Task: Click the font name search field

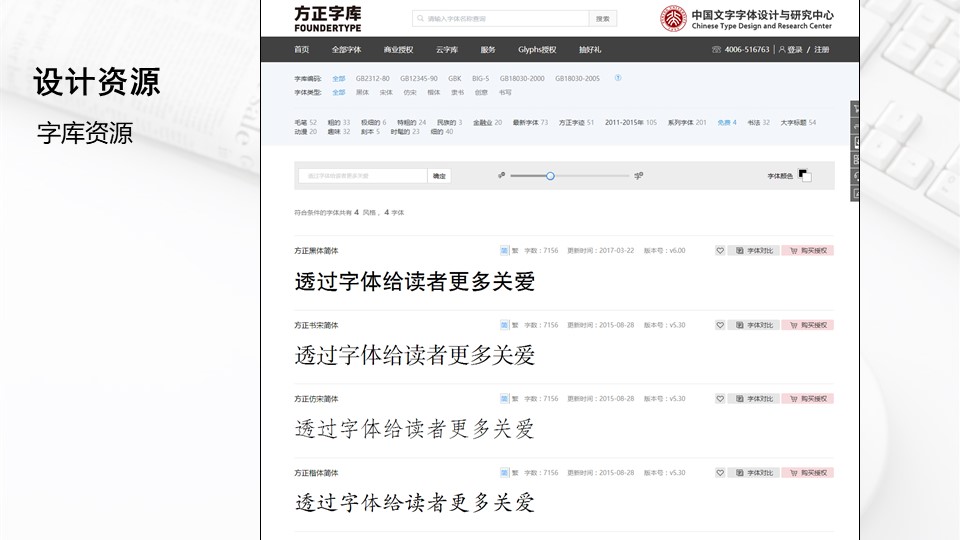Action: click(501, 18)
